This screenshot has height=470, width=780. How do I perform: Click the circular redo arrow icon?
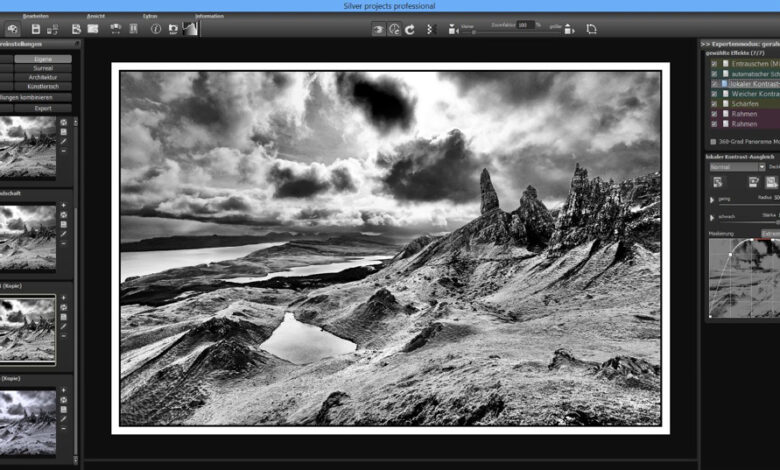pos(410,29)
